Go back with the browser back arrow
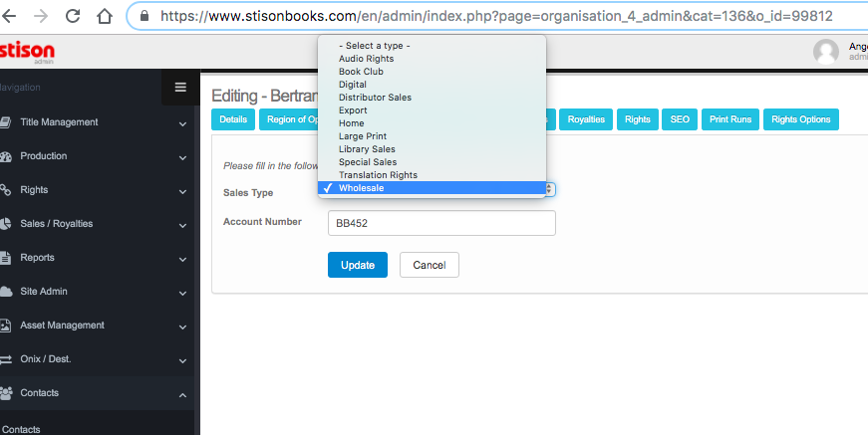The image size is (868, 435). [8, 16]
